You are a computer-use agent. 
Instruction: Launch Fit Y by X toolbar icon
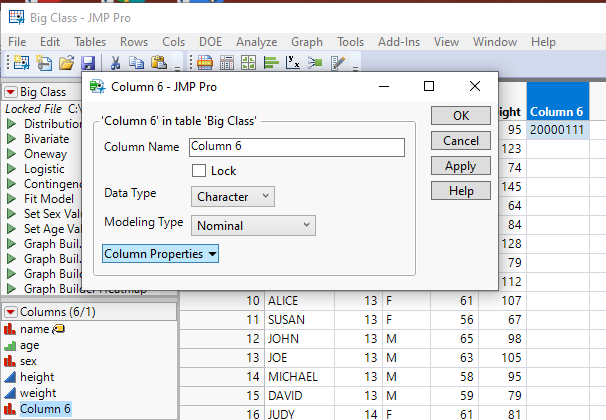293,62
